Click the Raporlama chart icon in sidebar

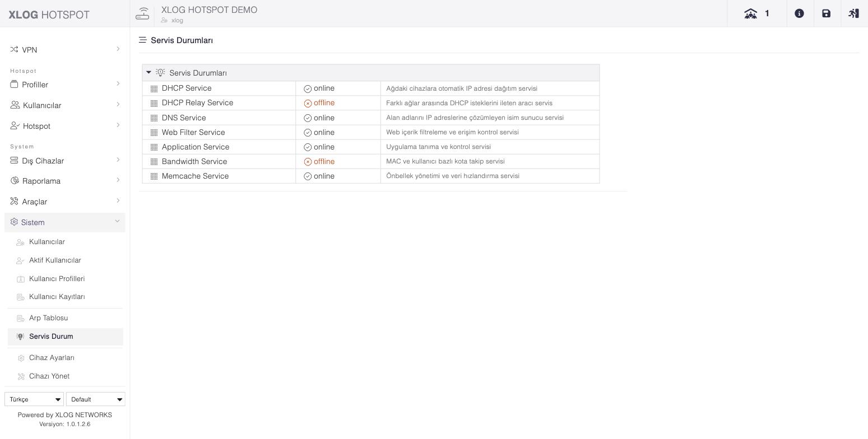click(15, 181)
